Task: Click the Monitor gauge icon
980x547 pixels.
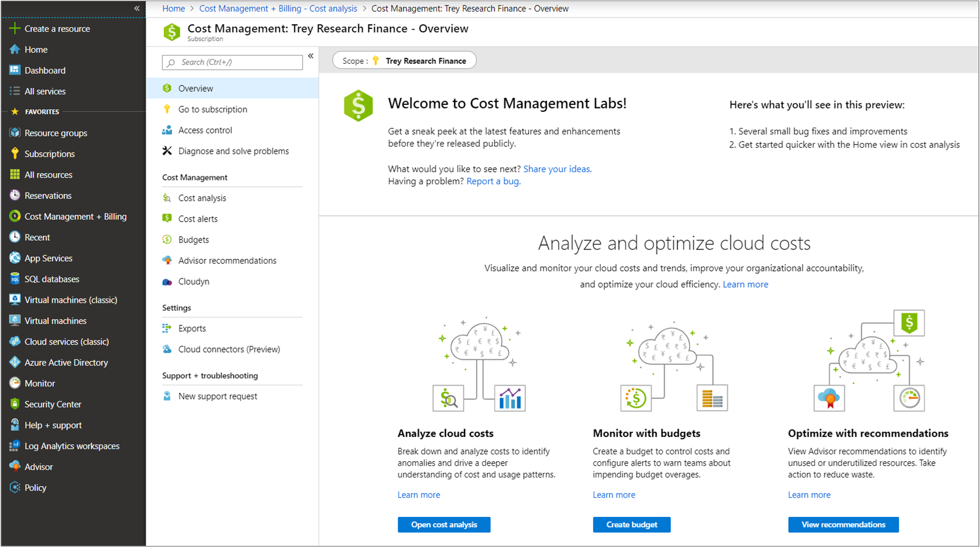Action: pyautogui.click(x=14, y=383)
